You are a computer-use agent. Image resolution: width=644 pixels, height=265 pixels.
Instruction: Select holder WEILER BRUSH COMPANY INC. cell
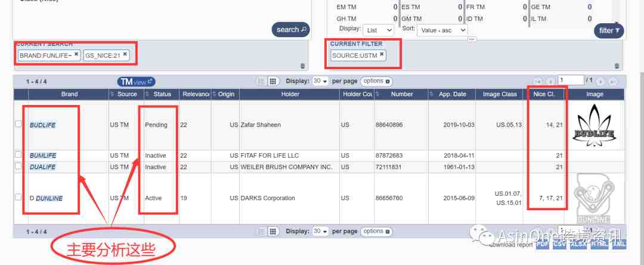tap(290, 167)
